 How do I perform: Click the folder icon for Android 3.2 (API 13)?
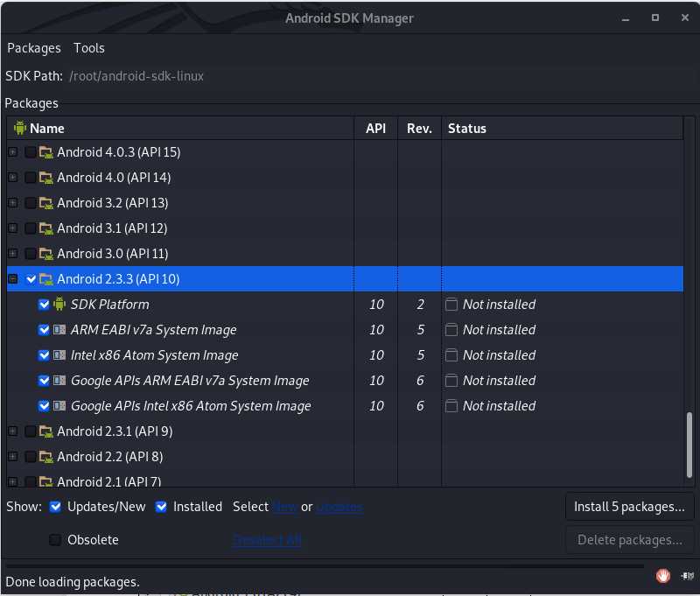point(46,203)
